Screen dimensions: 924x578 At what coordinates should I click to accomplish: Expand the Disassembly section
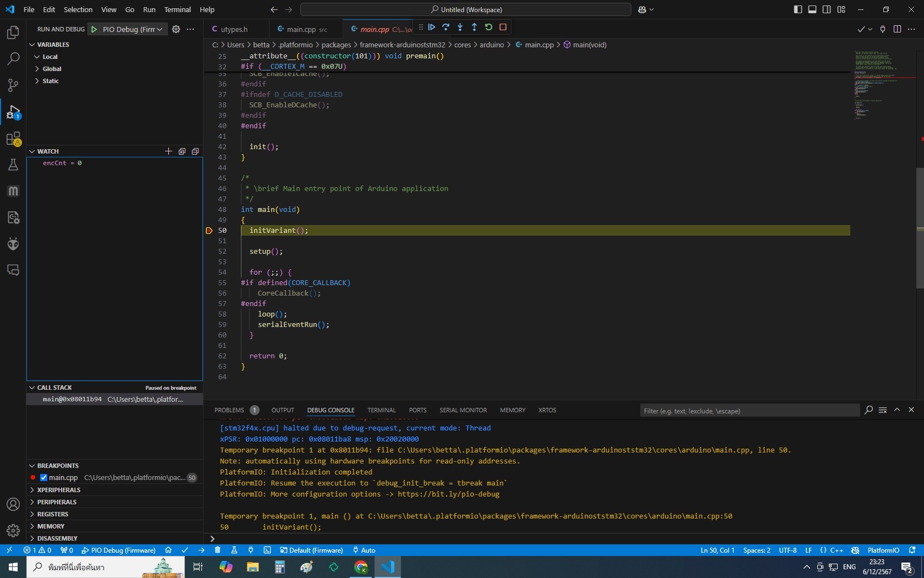tap(57, 538)
